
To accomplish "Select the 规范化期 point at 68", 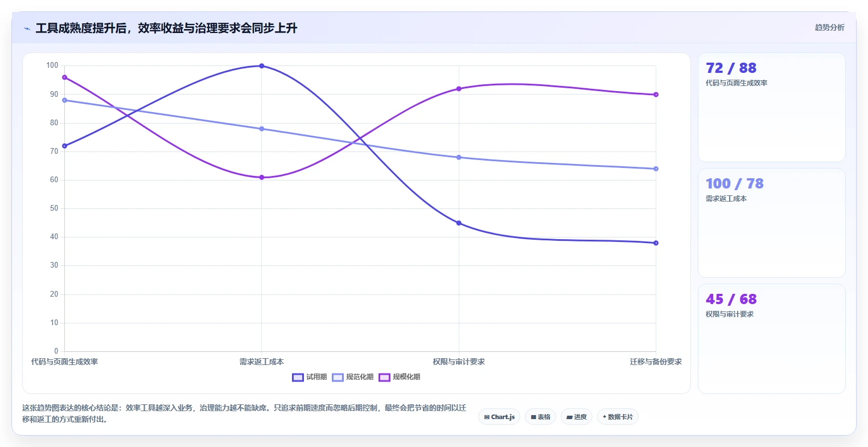I will [x=459, y=157].
